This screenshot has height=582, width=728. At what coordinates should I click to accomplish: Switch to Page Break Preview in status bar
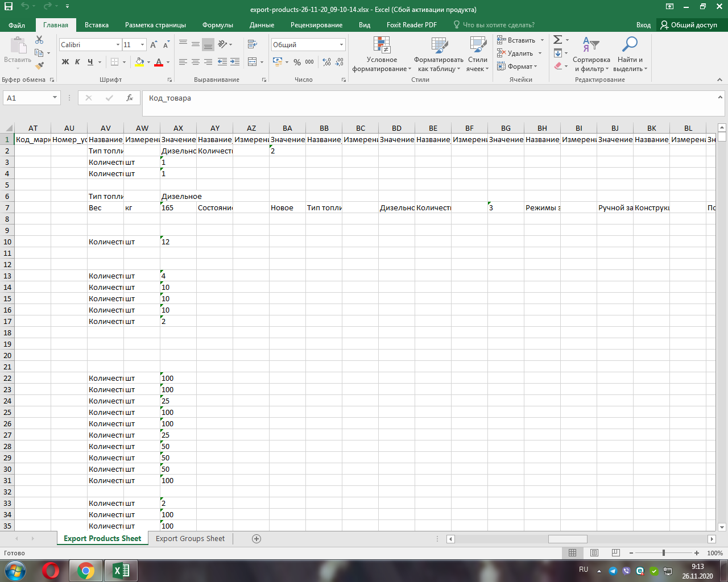616,553
